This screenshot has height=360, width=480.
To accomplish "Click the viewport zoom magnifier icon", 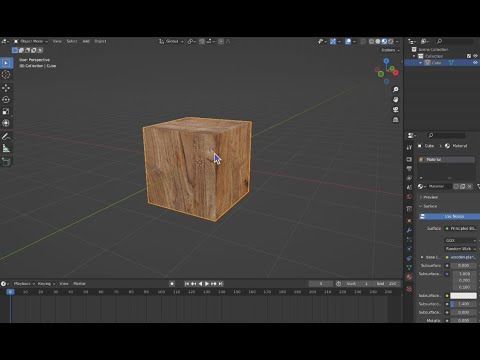I will 395,89.
